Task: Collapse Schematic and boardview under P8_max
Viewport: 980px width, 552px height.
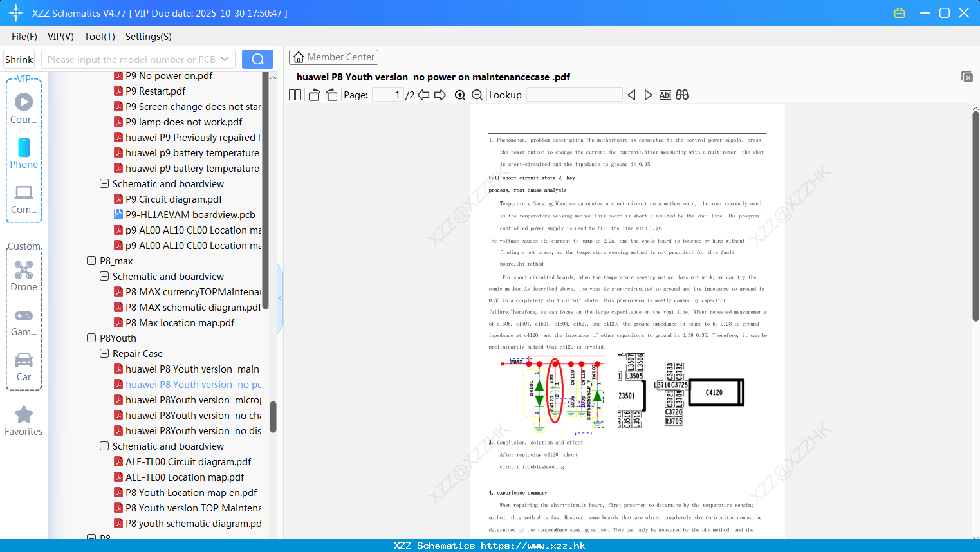Action: tap(104, 276)
